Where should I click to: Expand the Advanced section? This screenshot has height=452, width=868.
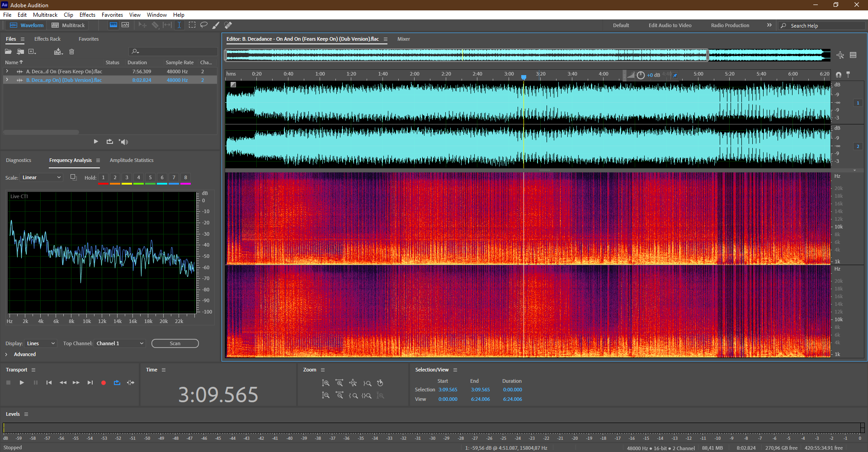[x=6, y=354]
